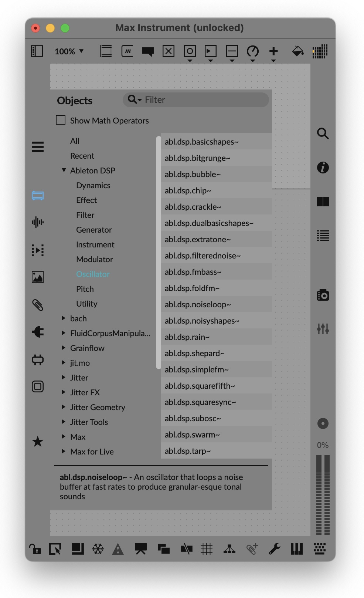Viewport: 364px width, 598px height.
Task: Toggle the patcher lock icon
Action: coord(35,549)
